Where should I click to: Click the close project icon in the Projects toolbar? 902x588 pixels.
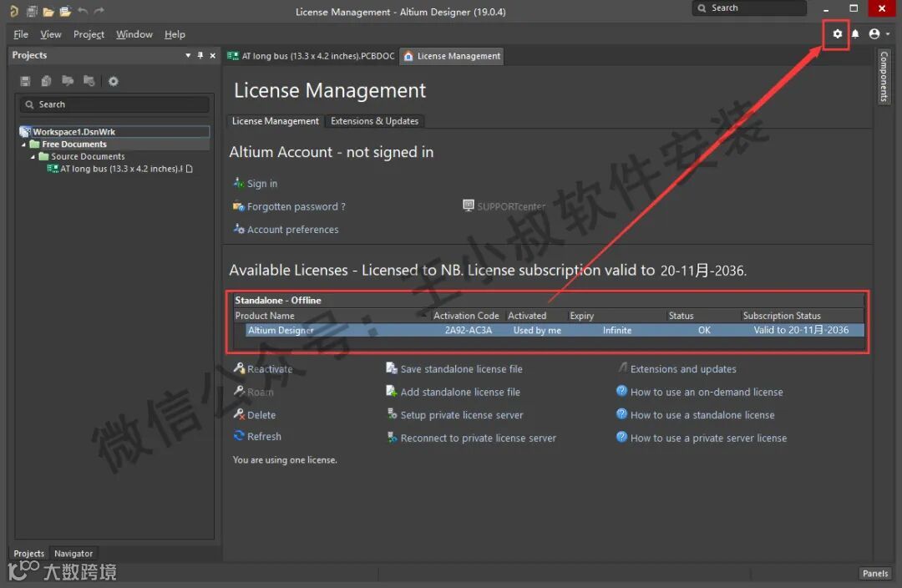click(x=89, y=80)
